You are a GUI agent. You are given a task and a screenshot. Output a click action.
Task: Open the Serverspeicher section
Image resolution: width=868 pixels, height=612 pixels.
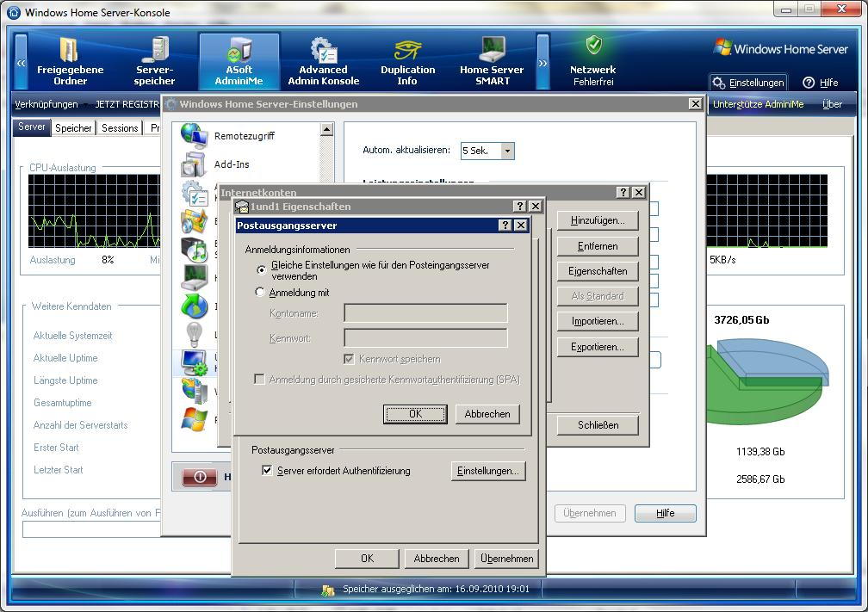point(155,61)
